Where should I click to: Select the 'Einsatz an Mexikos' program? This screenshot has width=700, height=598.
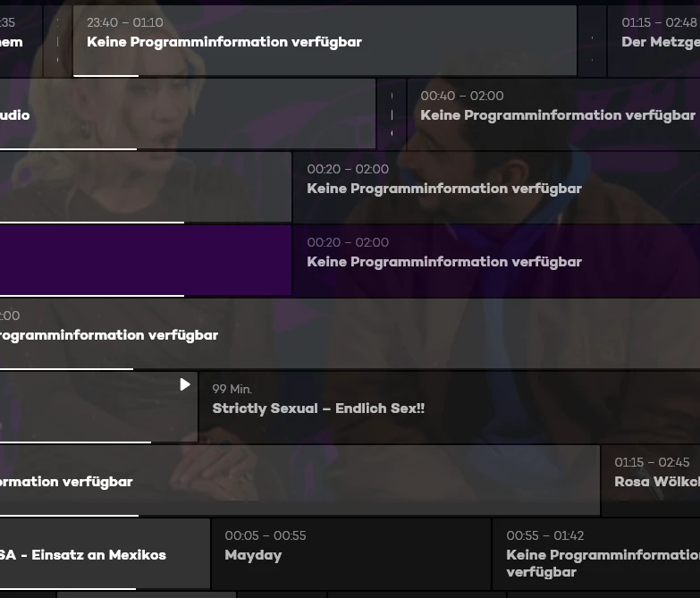coord(105,553)
